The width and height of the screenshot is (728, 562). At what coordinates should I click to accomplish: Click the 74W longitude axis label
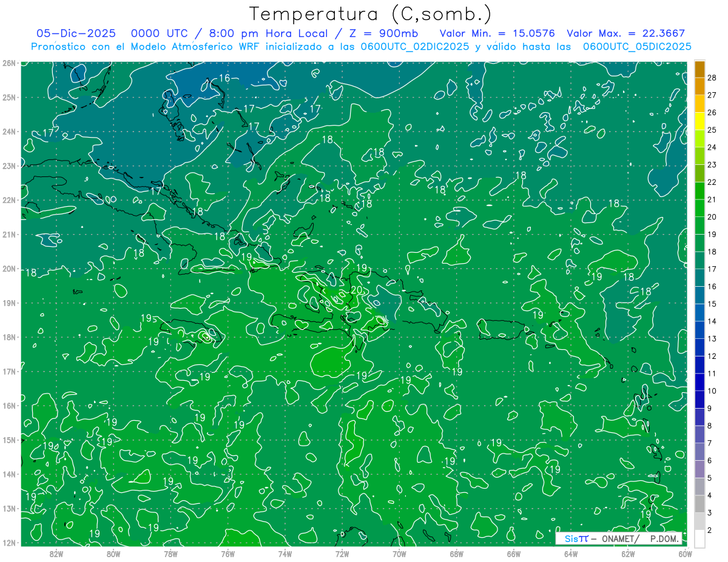pyautogui.click(x=285, y=554)
